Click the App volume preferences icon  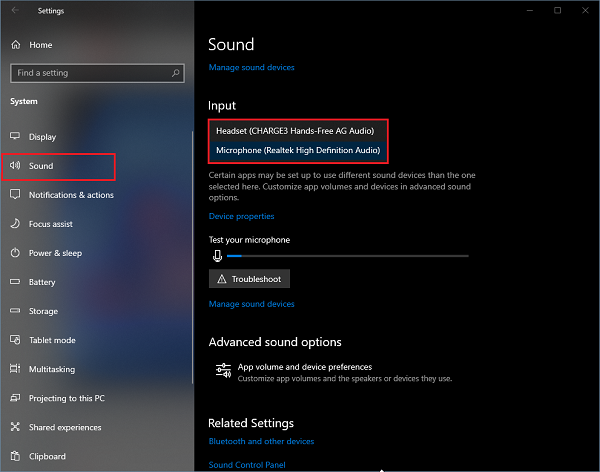coord(223,371)
